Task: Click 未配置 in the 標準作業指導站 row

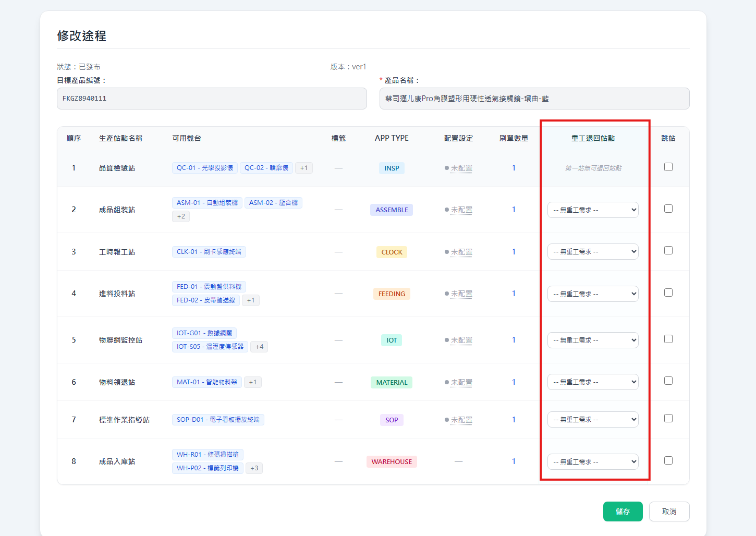Action: pyautogui.click(x=461, y=420)
